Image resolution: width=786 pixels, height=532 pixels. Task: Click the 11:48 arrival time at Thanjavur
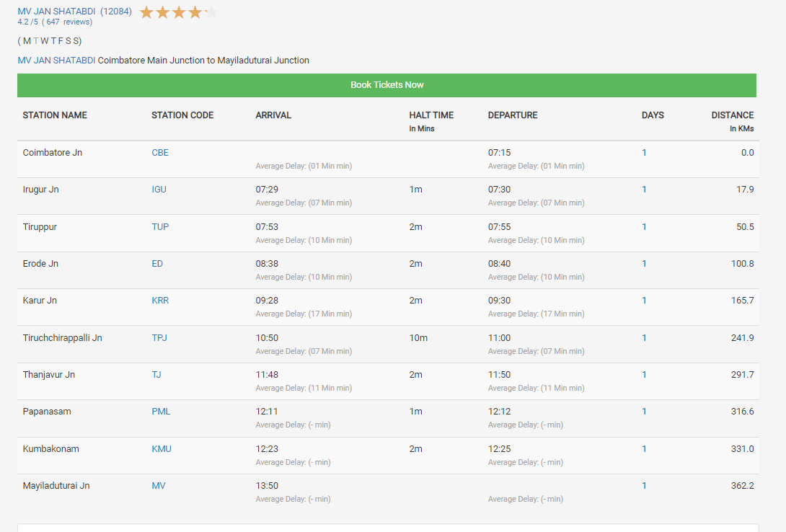[x=267, y=375]
